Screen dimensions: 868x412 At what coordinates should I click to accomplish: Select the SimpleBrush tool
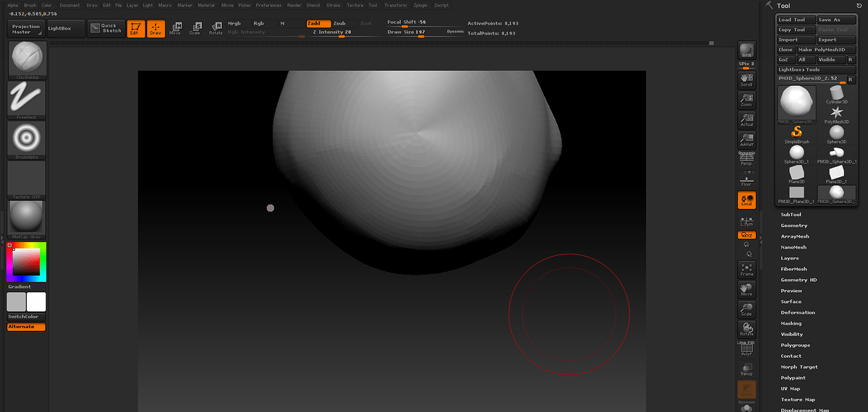click(x=796, y=135)
